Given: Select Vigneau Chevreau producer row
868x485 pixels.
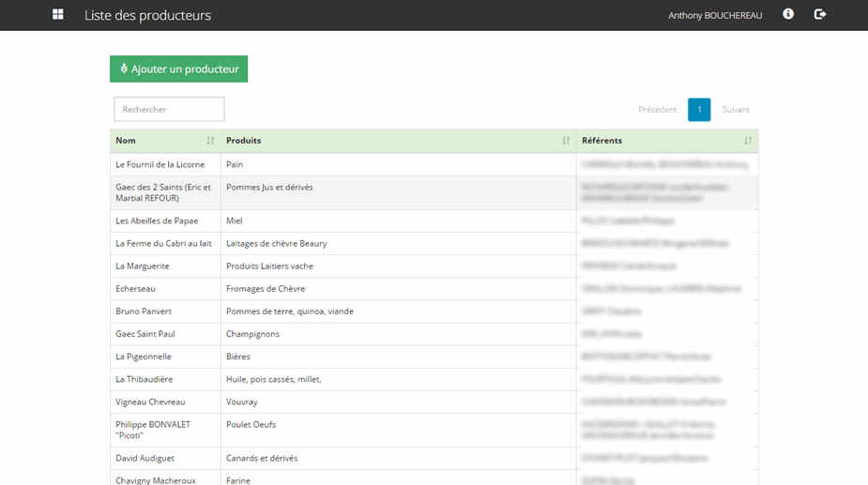Looking at the screenshot, I should pos(150,402).
